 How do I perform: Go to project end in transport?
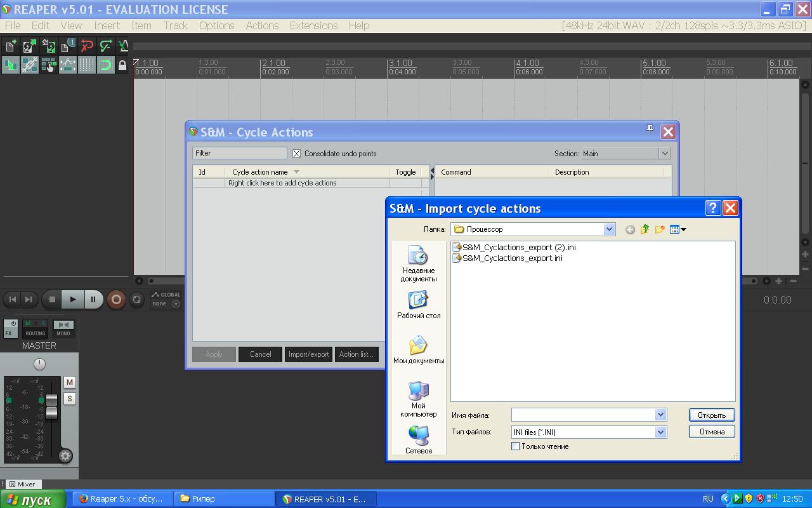[x=28, y=299]
